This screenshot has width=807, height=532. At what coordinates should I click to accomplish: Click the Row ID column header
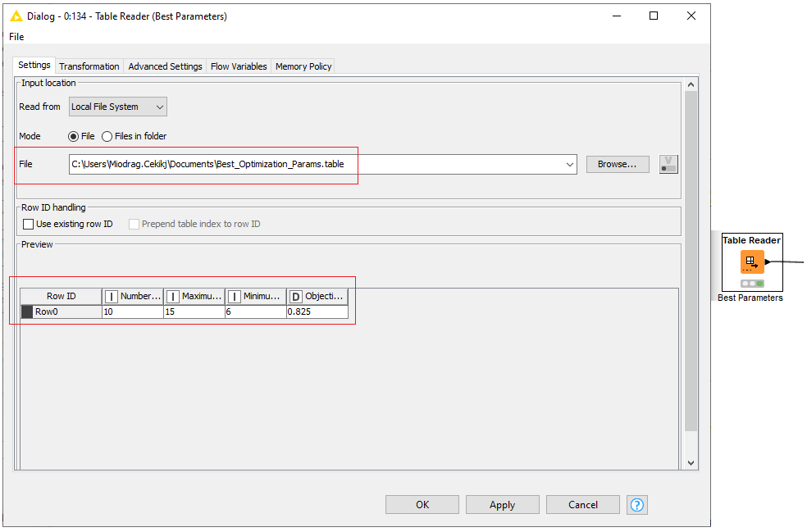62,297
